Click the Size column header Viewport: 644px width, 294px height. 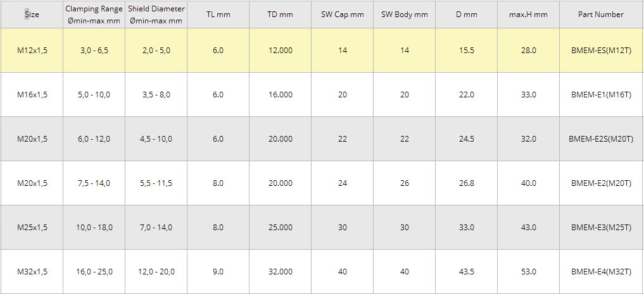click(32, 15)
